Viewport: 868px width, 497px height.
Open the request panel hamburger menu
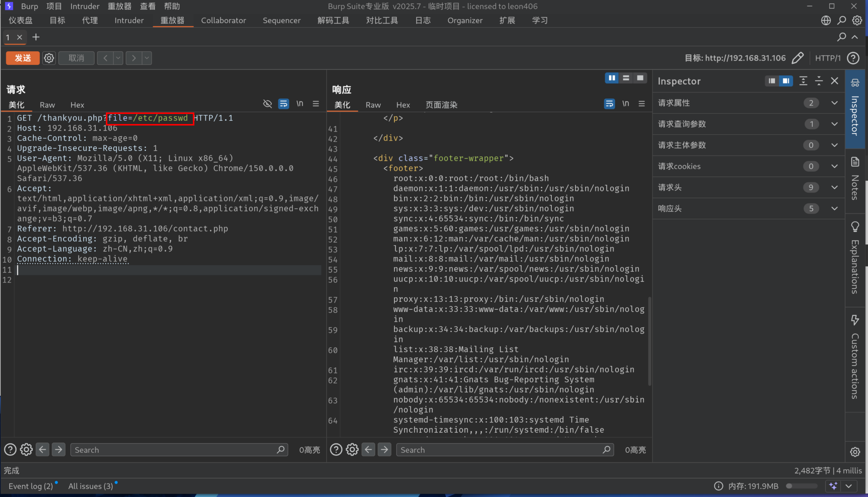pos(316,103)
